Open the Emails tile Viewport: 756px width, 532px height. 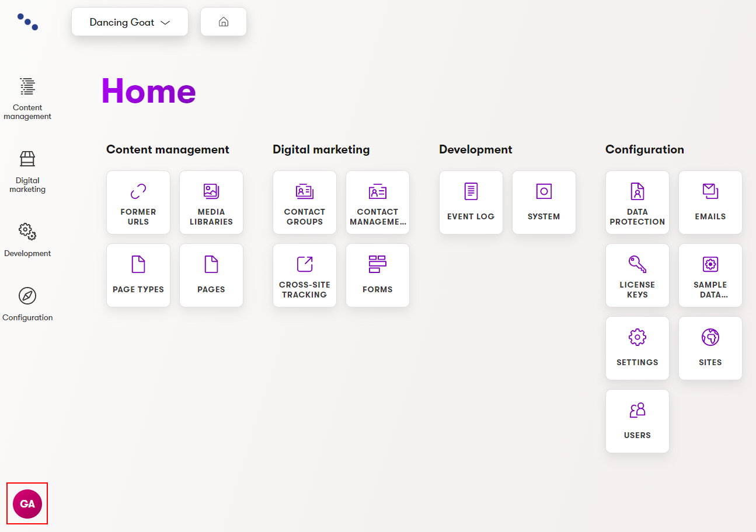click(710, 202)
